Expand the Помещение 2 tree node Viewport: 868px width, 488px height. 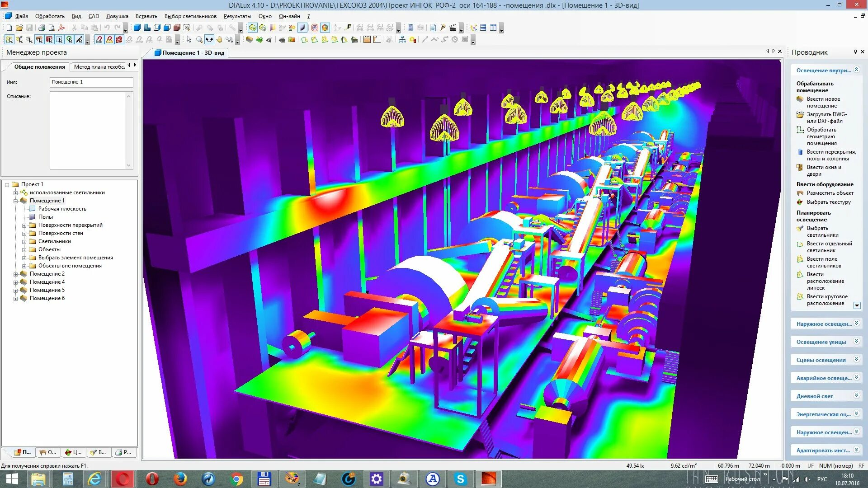tap(15, 274)
